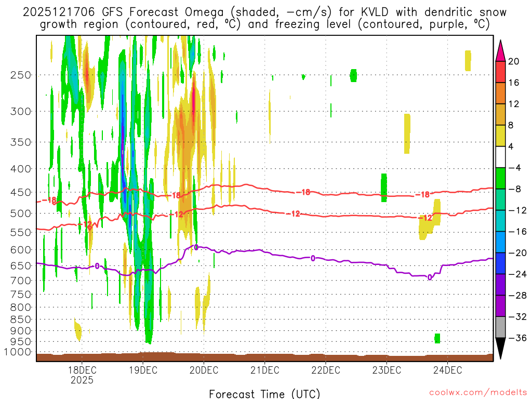This screenshot has height=399, width=532.
Task: Click the -24 value on the colorbar
Action: (517, 274)
